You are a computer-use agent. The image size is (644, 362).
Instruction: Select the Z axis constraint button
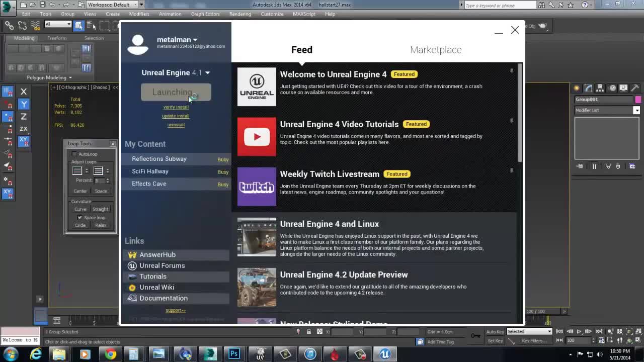(24, 116)
